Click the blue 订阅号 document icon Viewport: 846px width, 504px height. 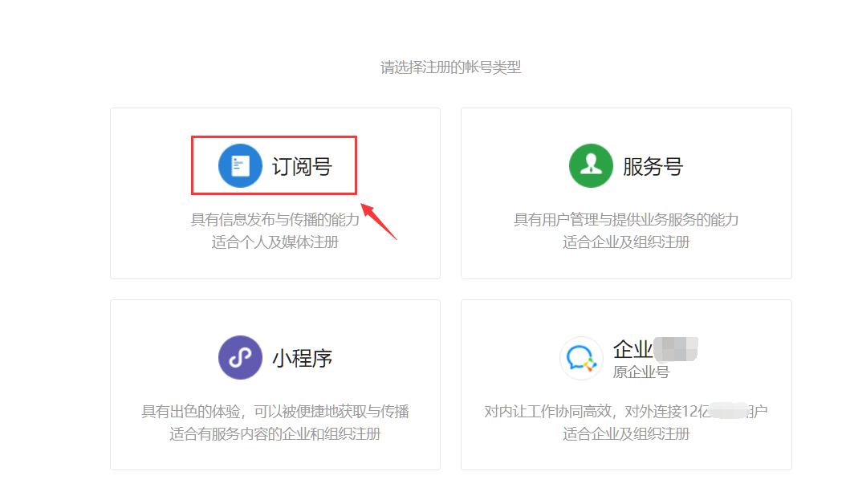point(240,165)
